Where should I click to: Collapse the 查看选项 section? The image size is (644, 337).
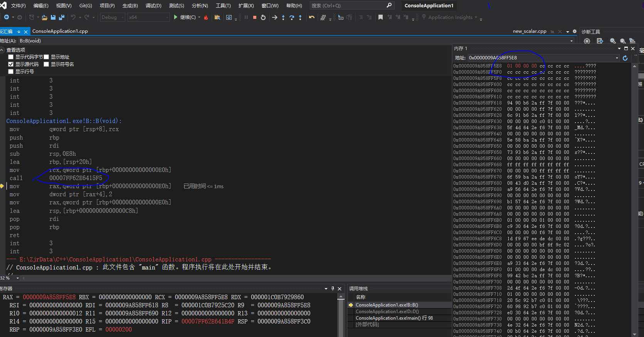[x=2, y=50]
